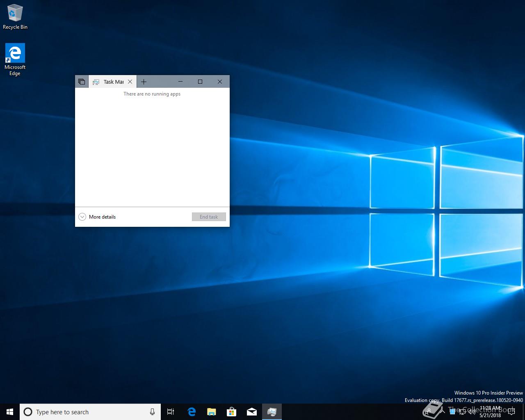Open the Action Center notifications icon
This screenshot has height=420, width=525.
tap(511, 412)
